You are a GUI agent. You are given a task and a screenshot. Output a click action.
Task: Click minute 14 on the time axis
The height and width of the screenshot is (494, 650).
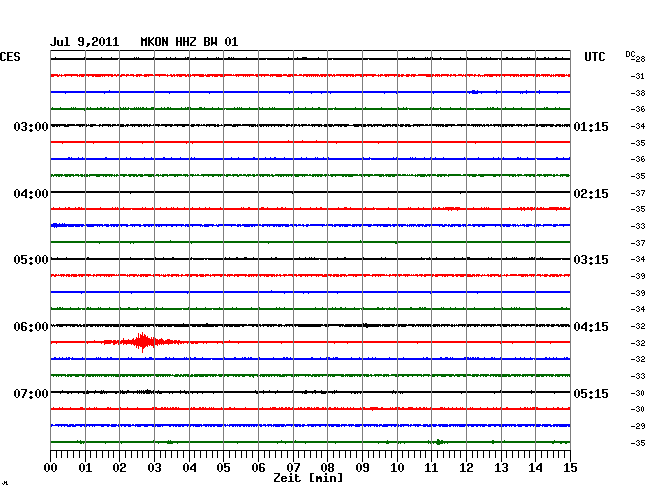tap(535, 468)
